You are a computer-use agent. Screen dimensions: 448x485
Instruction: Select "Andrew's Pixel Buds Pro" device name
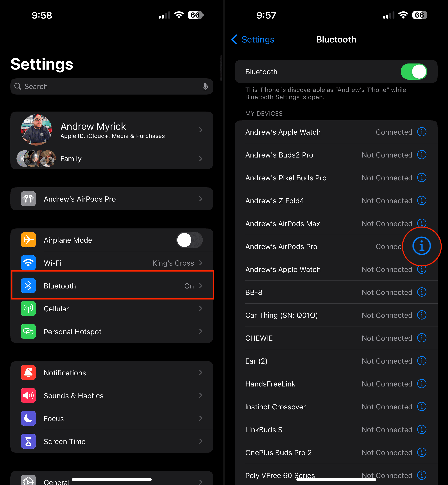point(286,178)
